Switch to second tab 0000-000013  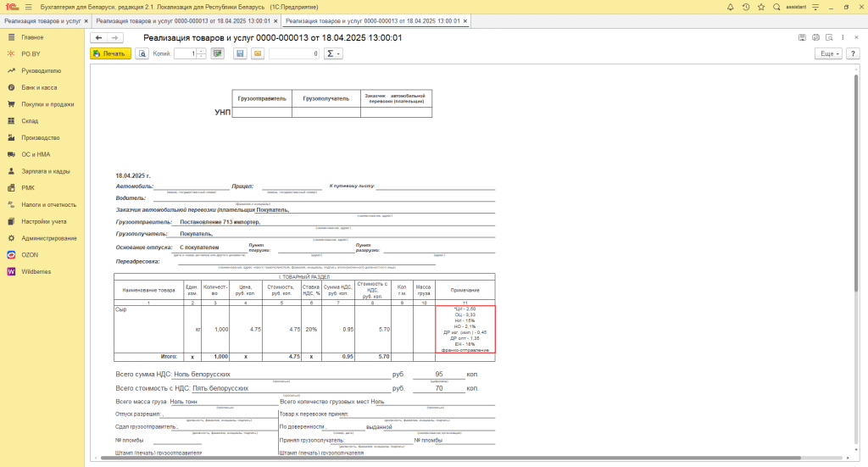tap(183, 21)
